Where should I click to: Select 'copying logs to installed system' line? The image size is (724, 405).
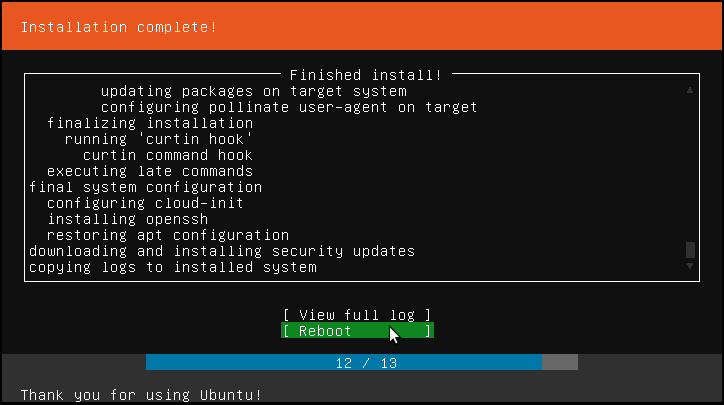[173, 267]
